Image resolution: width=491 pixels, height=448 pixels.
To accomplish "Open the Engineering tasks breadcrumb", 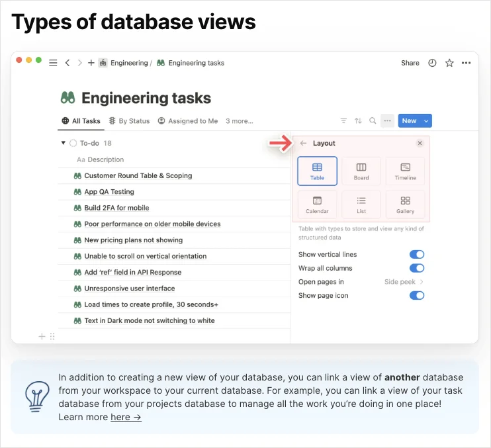I will tap(197, 63).
